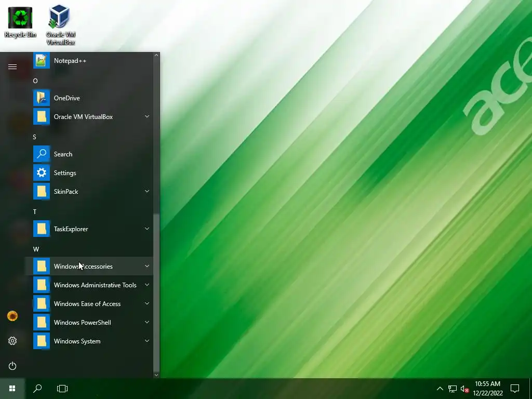The image size is (532, 399).
Task: Open Settings from the S section
Action: pyautogui.click(x=89, y=172)
